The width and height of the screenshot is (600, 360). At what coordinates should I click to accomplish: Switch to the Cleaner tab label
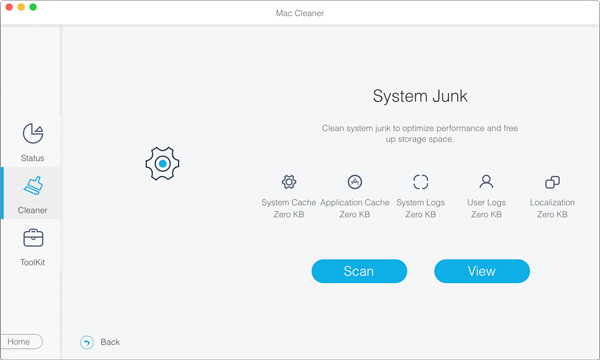[33, 210]
